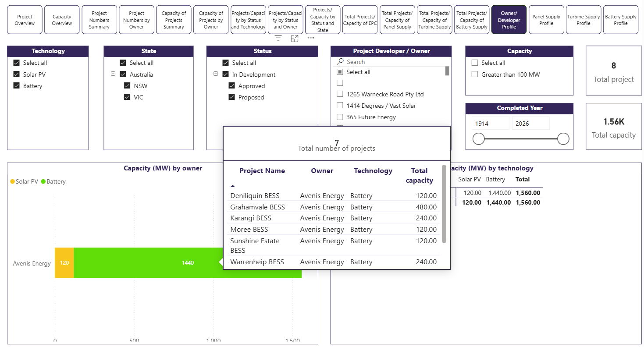This screenshot has width=644, height=347.
Task: Click the sort arrow under Project Name column
Action: (232, 186)
